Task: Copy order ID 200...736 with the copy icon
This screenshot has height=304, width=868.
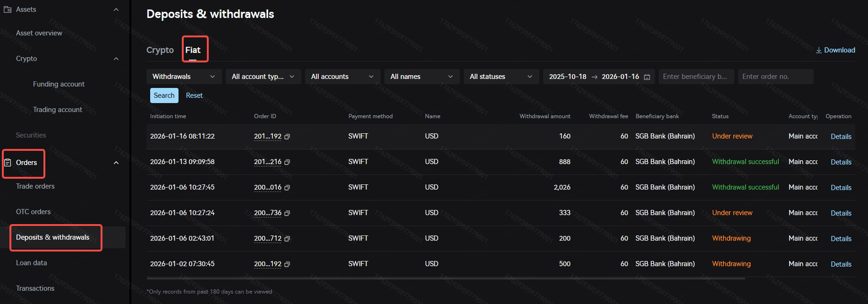Action: (287, 213)
